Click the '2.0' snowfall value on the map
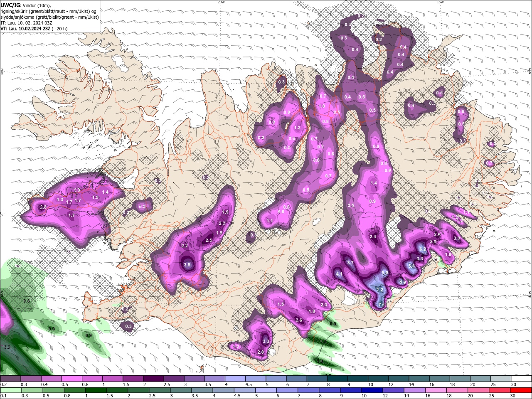The height and width of the screenshot is (399, 532). pos(324,305)
